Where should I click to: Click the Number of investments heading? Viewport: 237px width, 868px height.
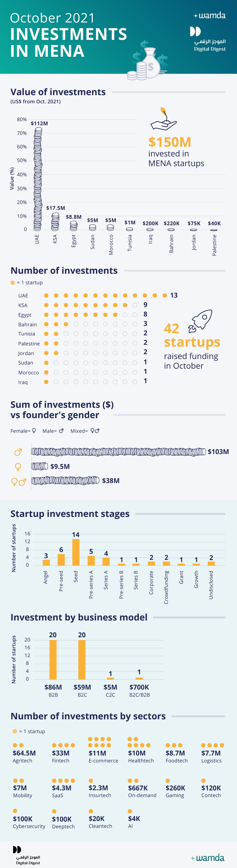(64, 271)
